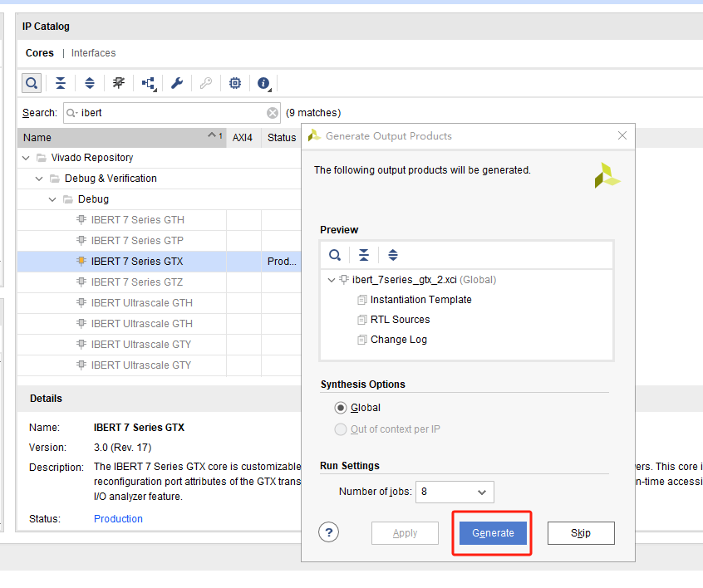
Task: Close the Generate Output Products dialog
Action: 622,135
